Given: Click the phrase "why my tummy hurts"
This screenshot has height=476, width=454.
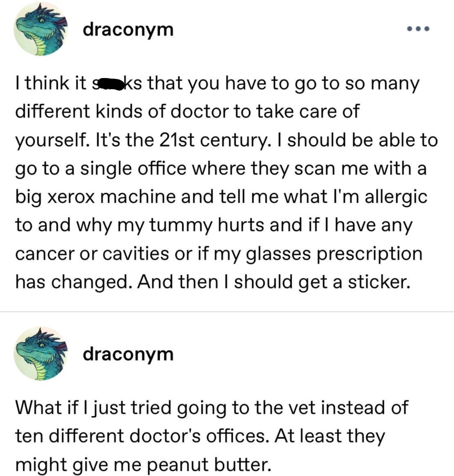Looking at the screenshot, I should [170, 225].
